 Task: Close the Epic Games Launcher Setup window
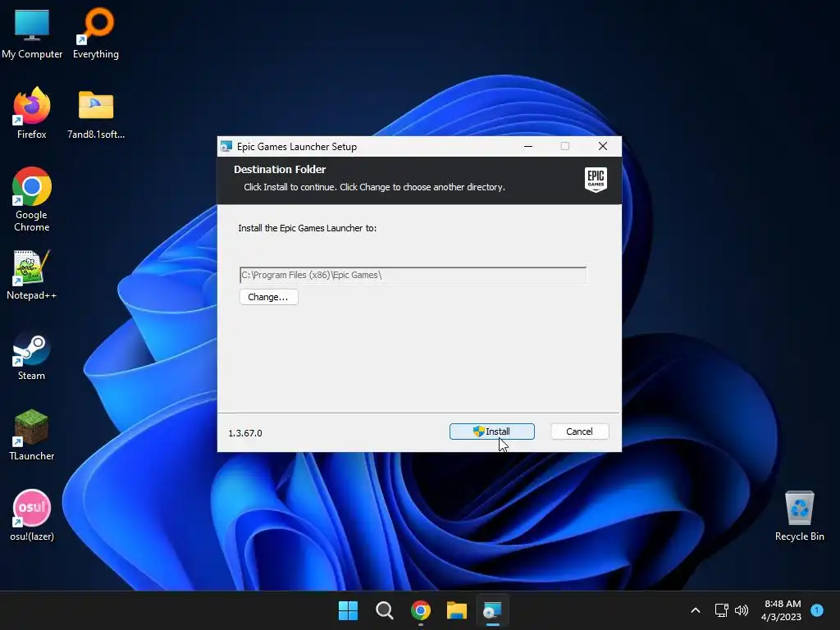click(x=603, y=146)
